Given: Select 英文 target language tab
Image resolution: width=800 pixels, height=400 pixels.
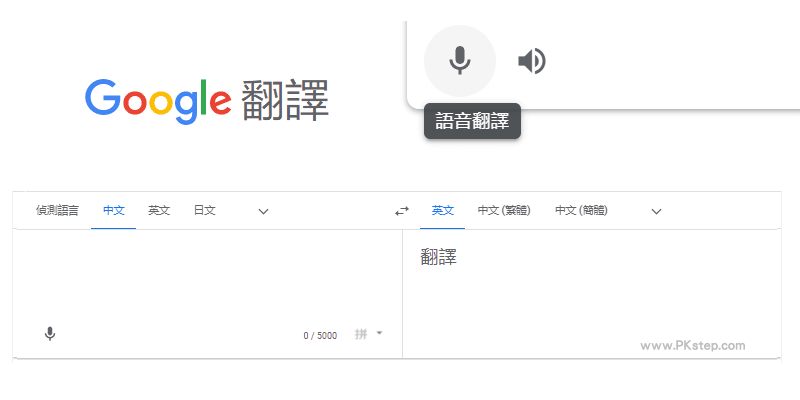Looking at the screenshot, I should 442,211.
